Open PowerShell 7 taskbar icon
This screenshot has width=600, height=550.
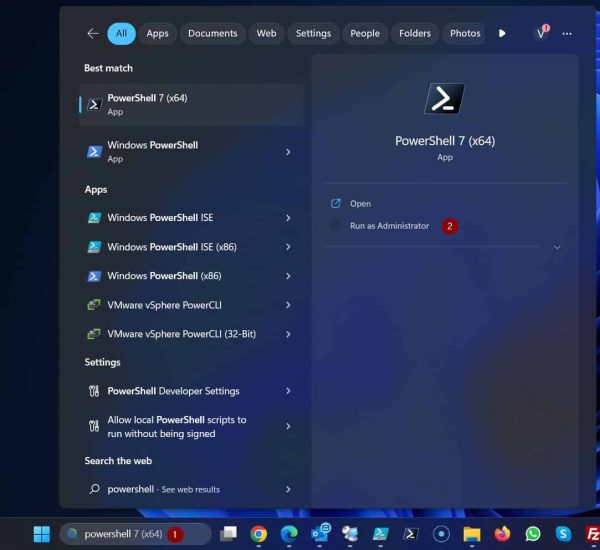click(x=411, y=534)
